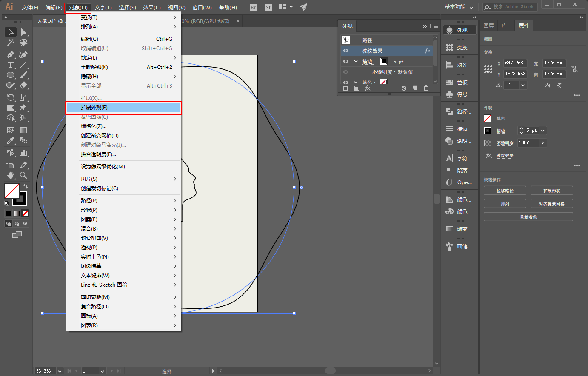This screenshot has height=376, width=588.
Task: Open zoom level dropdown at 33.33%
Action: 60,371
